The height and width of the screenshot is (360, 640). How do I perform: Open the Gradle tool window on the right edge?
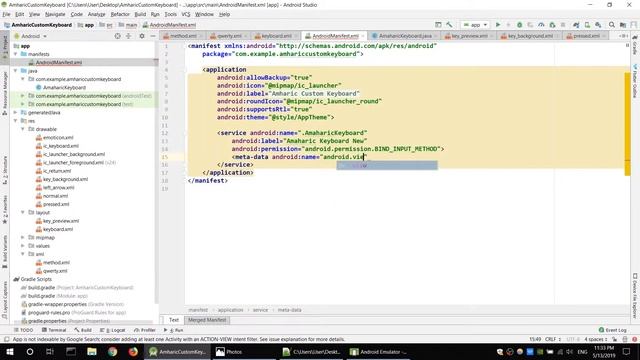(635, 46)
